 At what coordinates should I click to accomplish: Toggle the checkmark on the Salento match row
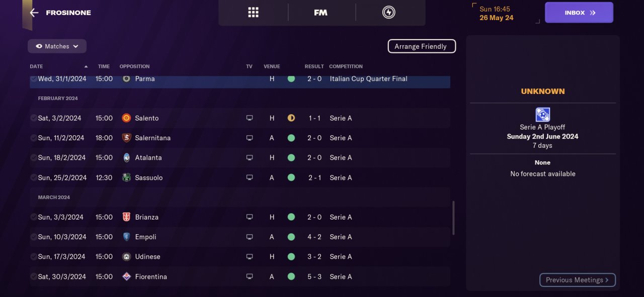click(x=33, y=118)
